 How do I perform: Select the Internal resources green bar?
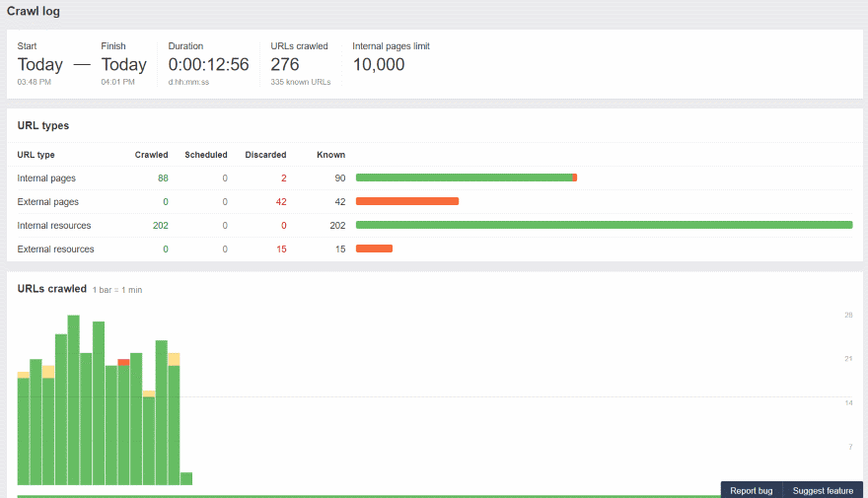coord(604,225)
